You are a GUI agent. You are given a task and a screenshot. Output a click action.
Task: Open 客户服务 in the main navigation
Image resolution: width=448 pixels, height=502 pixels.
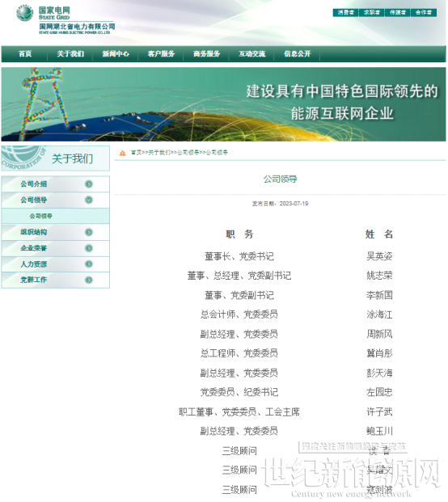pyautogui.click(x=161, y=54)
